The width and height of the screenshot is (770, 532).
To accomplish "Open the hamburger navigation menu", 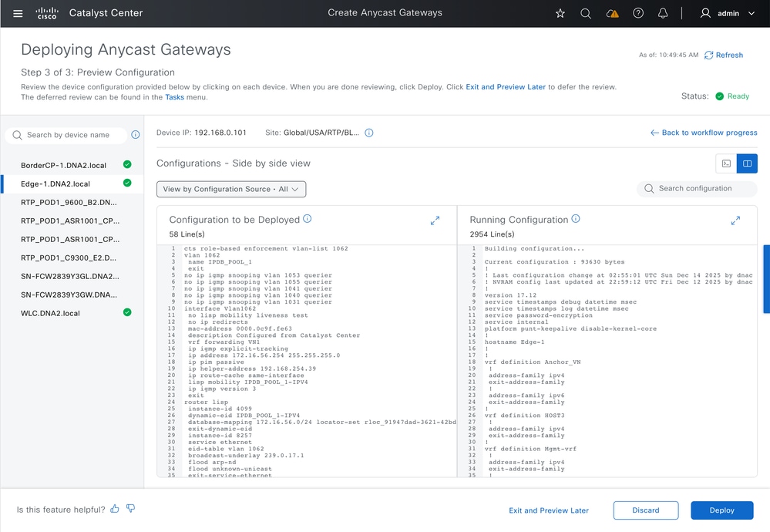I will pos(18,13).
